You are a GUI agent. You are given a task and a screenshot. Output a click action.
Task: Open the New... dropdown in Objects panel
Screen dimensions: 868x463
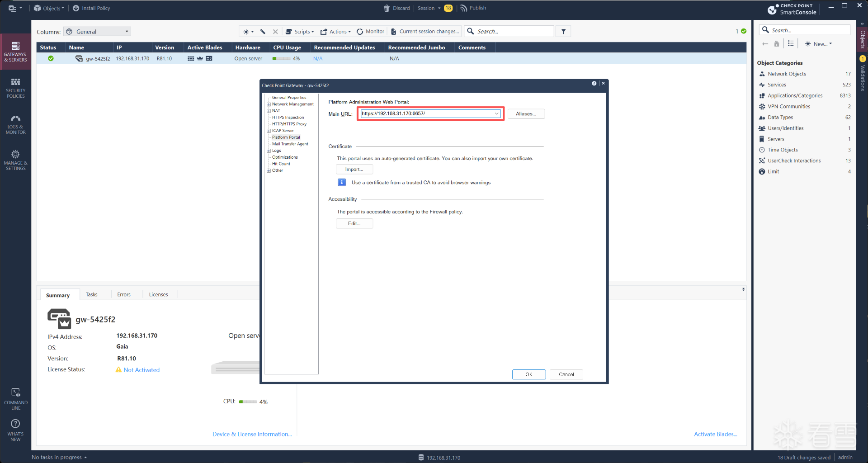818,44
